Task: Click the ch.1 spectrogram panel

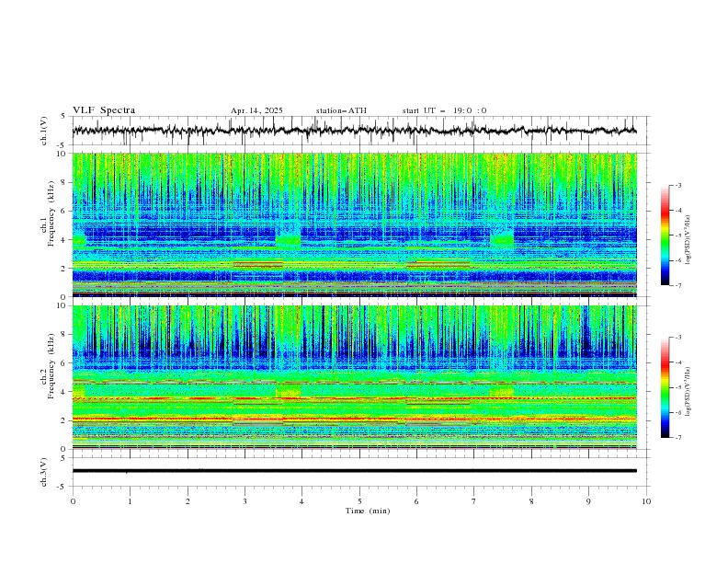Action: (x=354, y=224)
